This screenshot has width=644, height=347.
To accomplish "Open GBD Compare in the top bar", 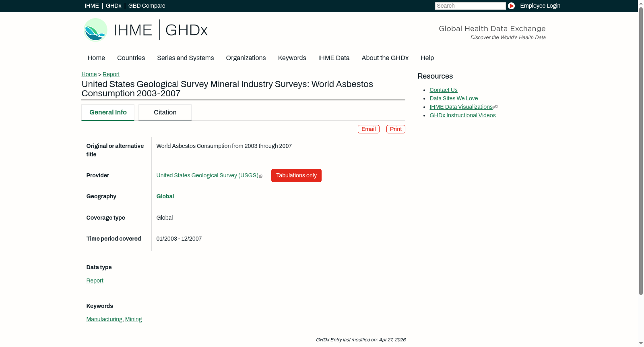I will pyautogui.click(x=147, y=6).
